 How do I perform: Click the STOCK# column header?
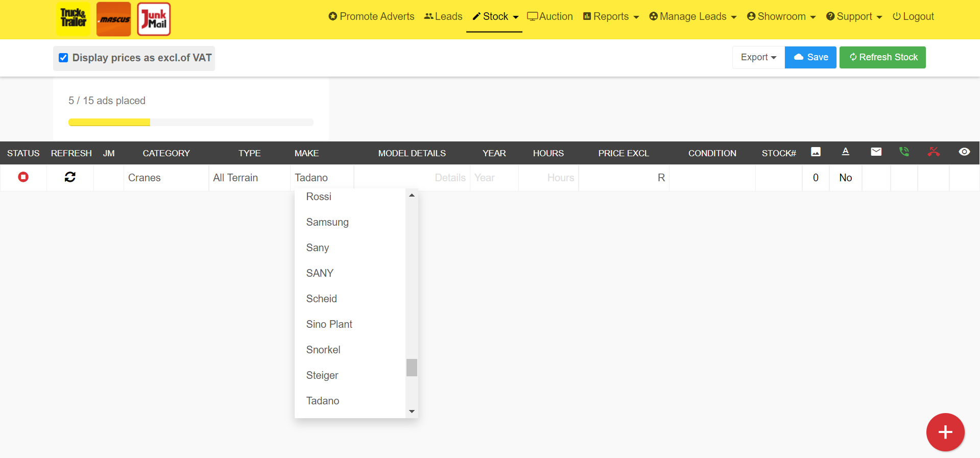click(779, 153)
